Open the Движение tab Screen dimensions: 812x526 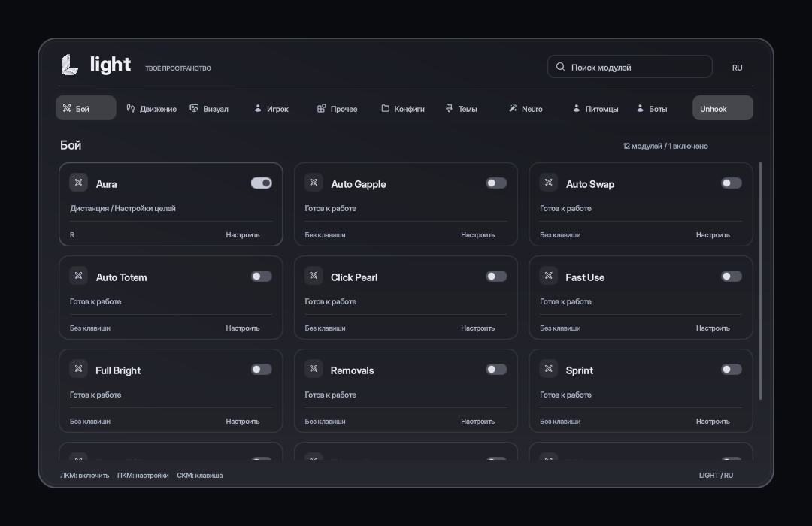(x=152, y=109)
